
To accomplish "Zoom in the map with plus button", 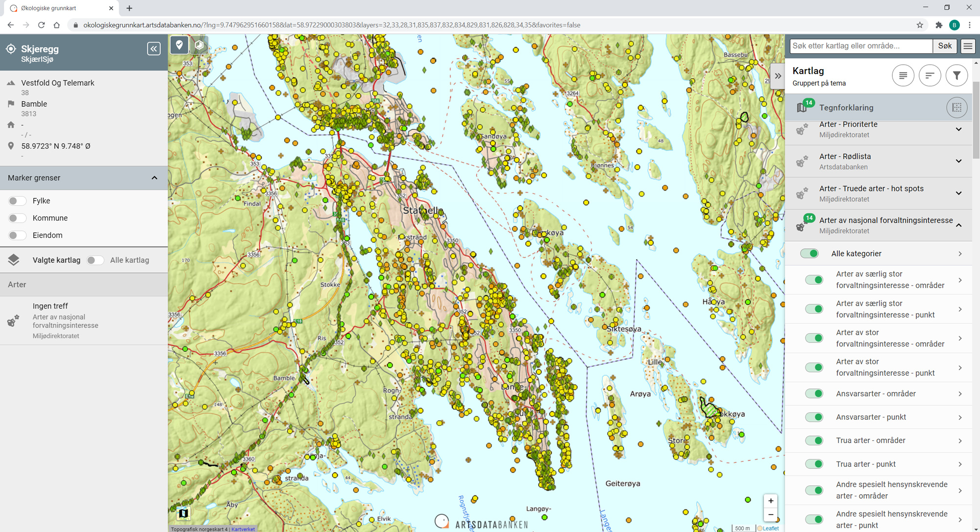I will point(771,501).
